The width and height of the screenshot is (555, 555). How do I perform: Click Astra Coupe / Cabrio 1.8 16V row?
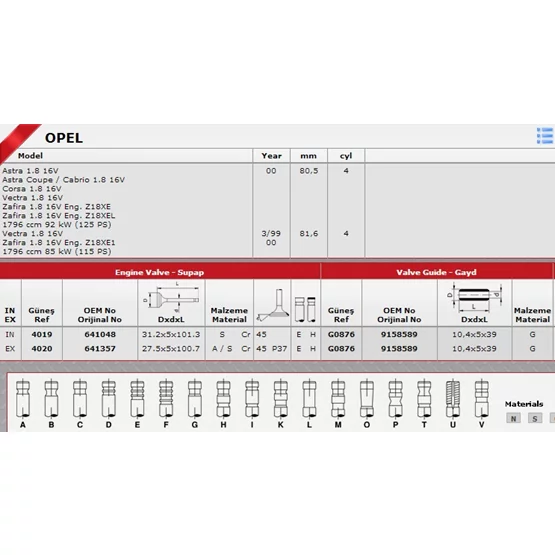64,180
